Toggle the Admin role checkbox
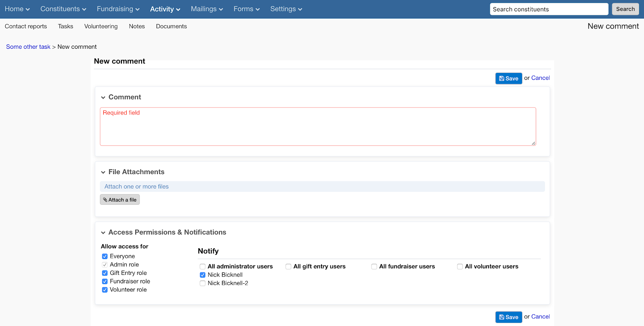The width and height of the screenshot is (644, 326). point(105,265)
